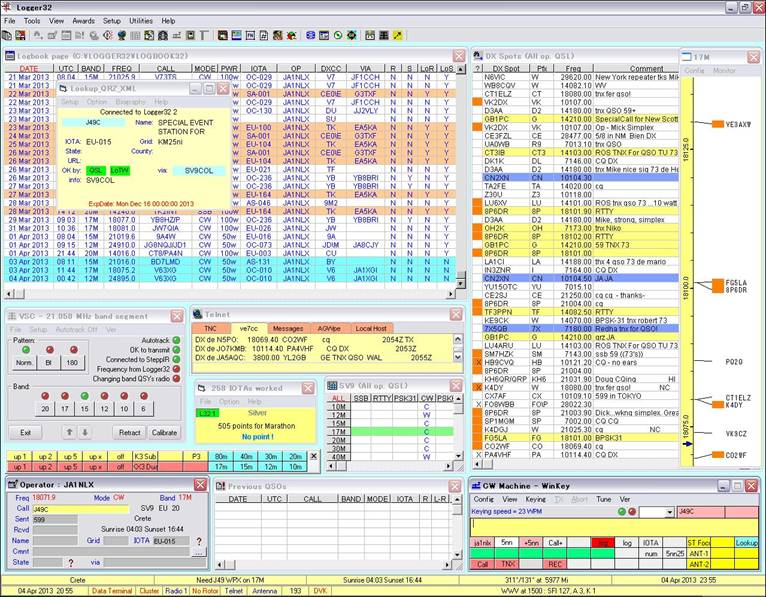
Task: Click the red macro button in CW Machine
Action: coord(602,542)
